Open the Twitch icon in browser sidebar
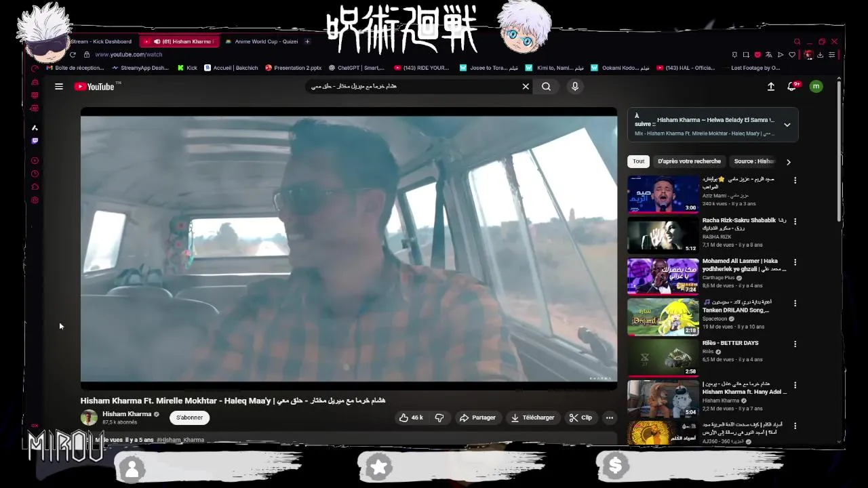868x488 pixels. pos(35,141)
